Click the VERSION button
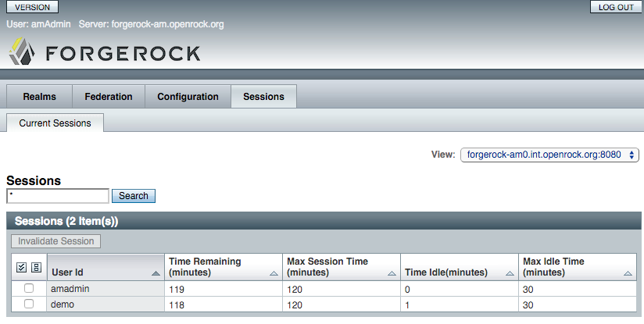Screen dimensions: 644x324 32,7
